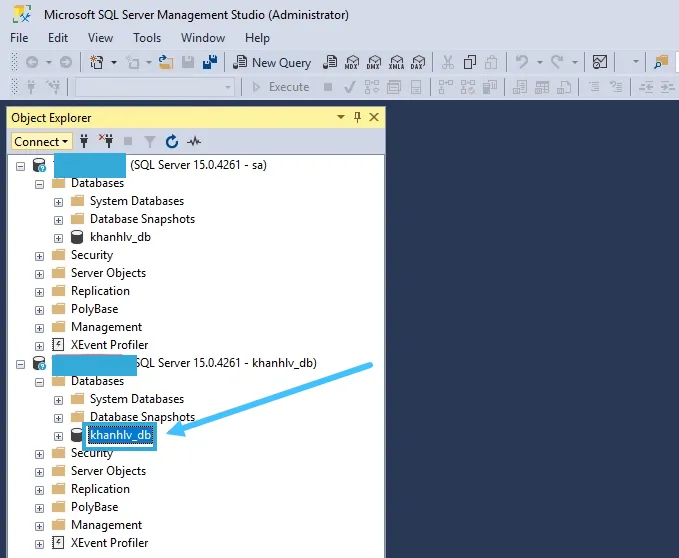
Task: Click the Navigate Backward icon
Action: tap(32, 63)
